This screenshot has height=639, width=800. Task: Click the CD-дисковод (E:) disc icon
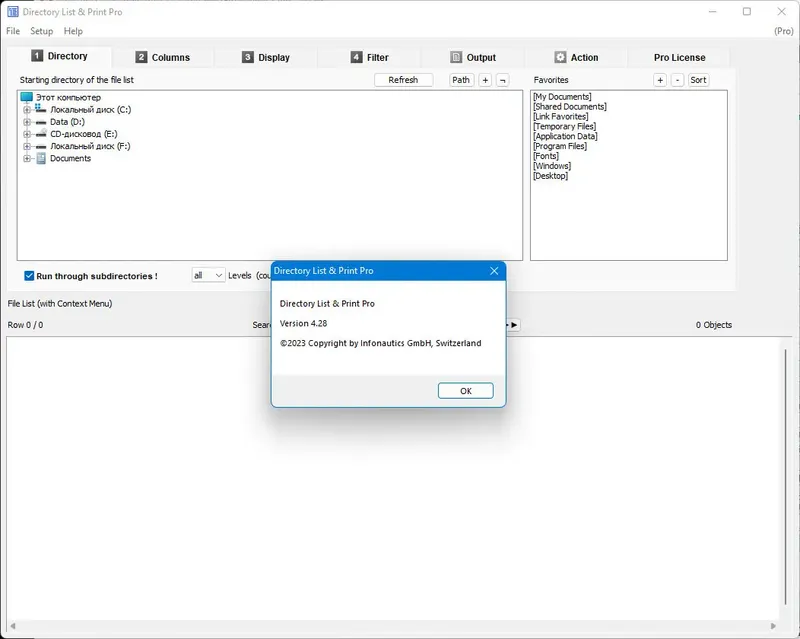pos(41,132)
